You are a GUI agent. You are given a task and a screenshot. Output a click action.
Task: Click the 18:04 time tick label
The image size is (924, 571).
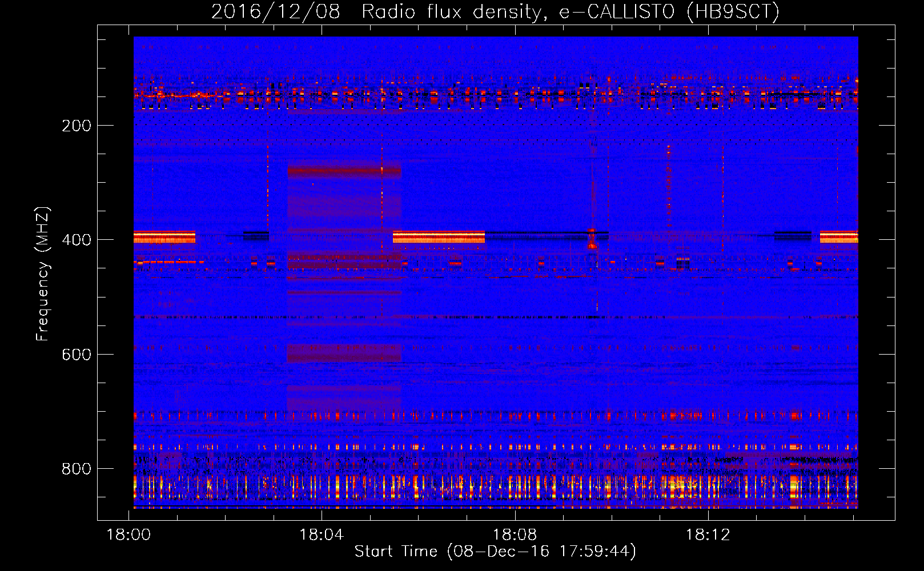(x=322, y=535)
